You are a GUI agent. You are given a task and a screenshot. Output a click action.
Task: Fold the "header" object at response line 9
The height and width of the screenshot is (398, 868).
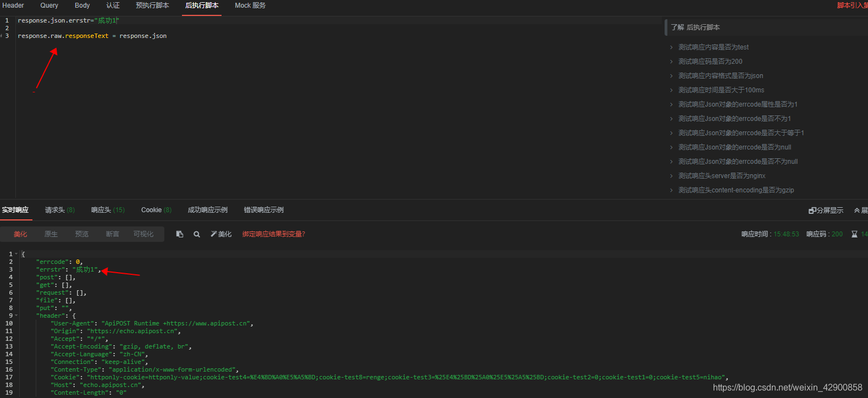16,316
